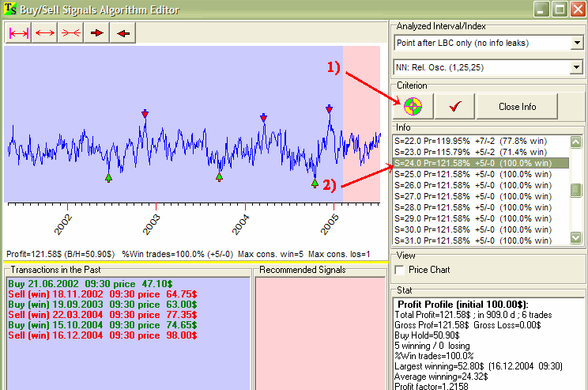
Task: Enable the Price Chart checkbox
Action: click(x=400, y=270)
